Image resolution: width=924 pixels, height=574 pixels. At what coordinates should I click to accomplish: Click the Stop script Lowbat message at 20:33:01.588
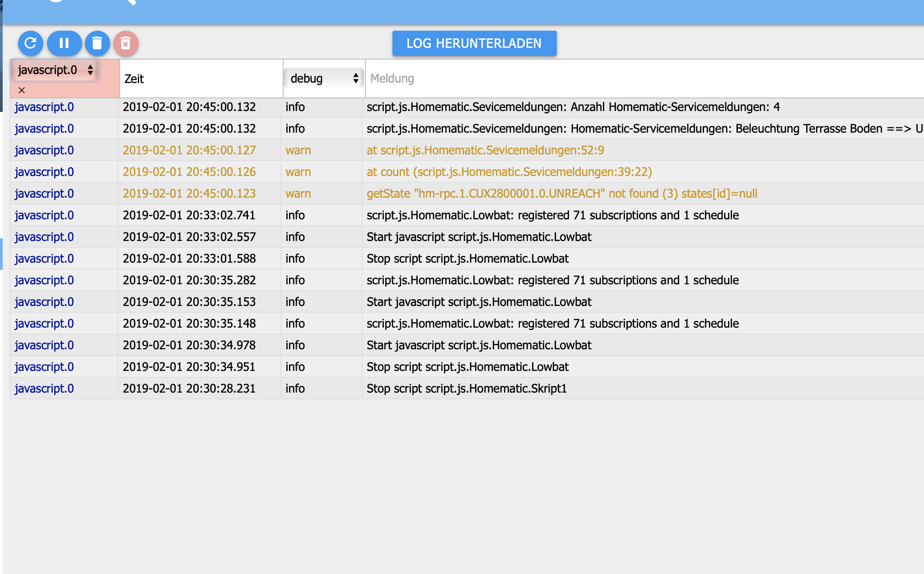[467, 259]
